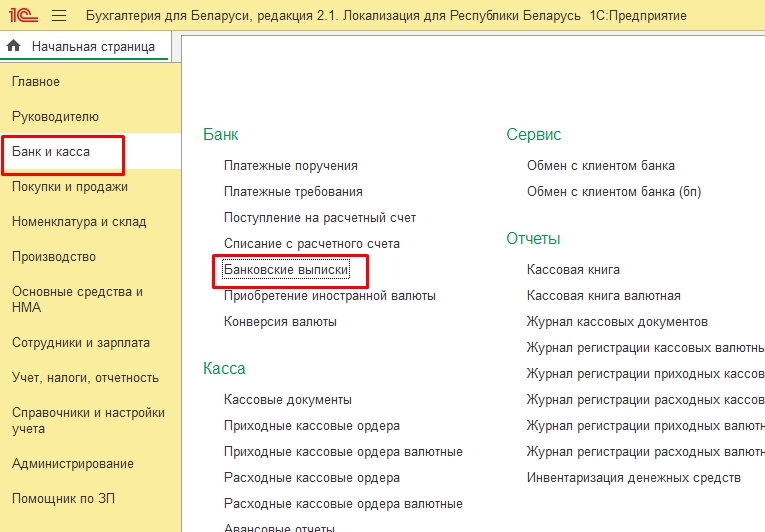Viewport: 765px width, 532px height.
Task: Open the hamburger main menu
Action: (x=59, y=16)
